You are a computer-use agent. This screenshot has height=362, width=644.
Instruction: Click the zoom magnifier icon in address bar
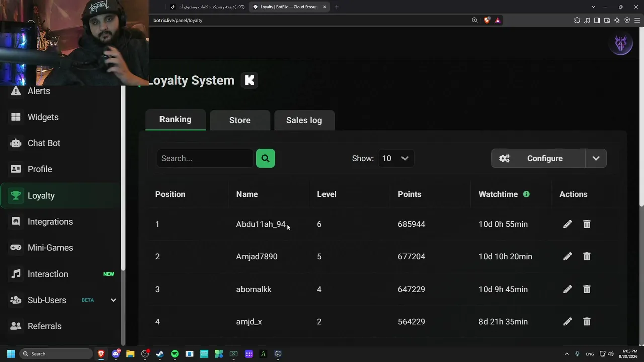click(x=475, y=20)
